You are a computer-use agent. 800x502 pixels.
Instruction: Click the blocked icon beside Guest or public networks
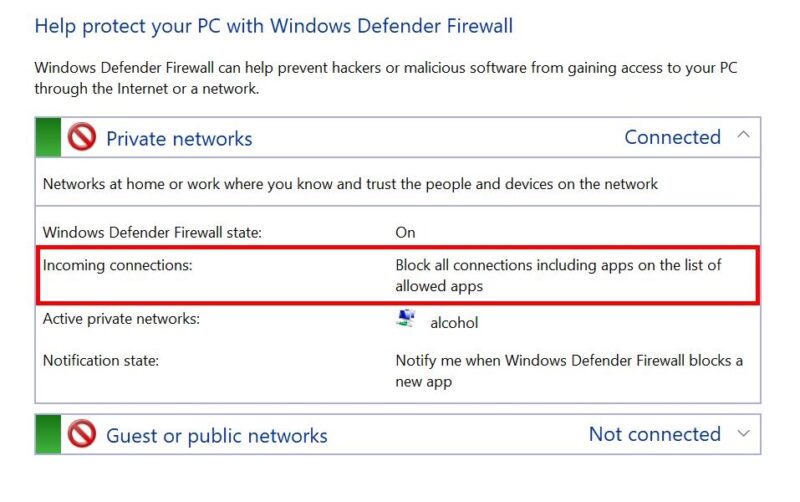click(81, 435)
